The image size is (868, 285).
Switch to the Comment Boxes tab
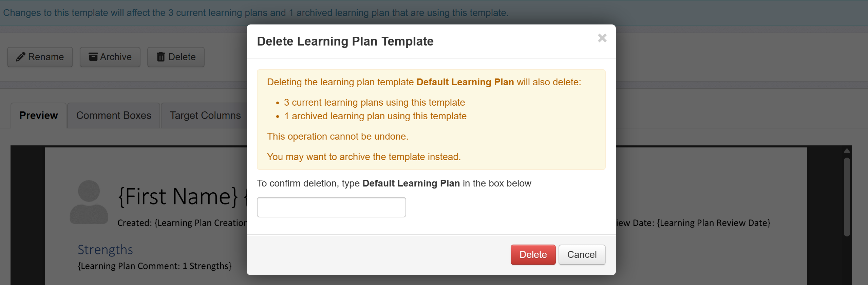114,115
